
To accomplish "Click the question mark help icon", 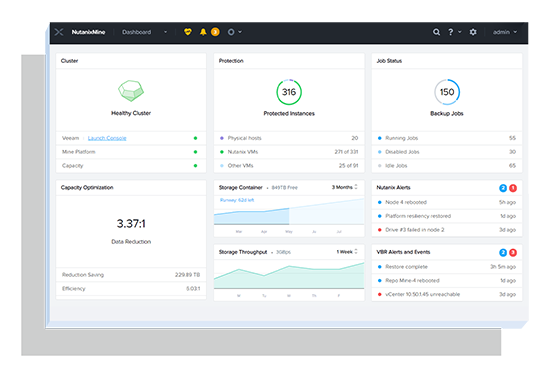I will (451, 32).
